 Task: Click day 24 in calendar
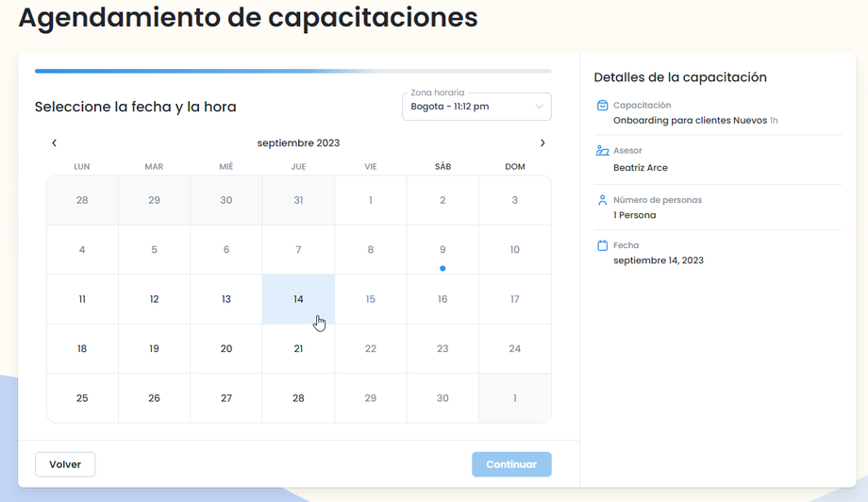515,349
